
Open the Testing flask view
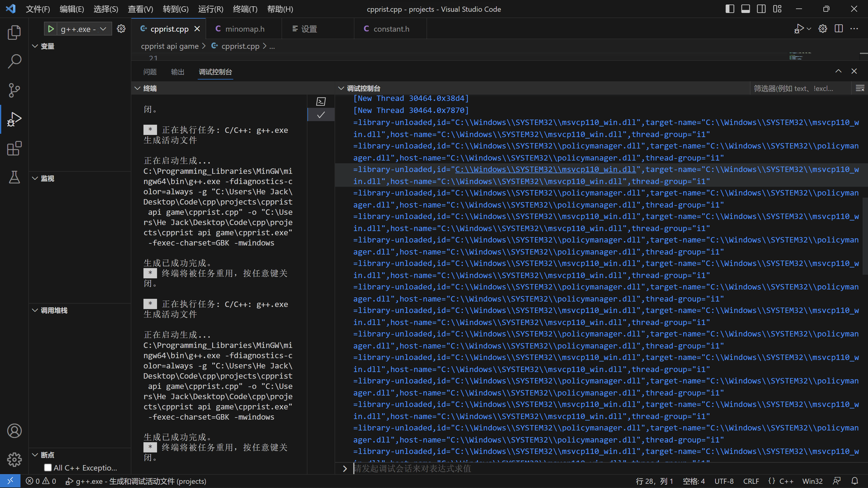click(x=14, y=177)
